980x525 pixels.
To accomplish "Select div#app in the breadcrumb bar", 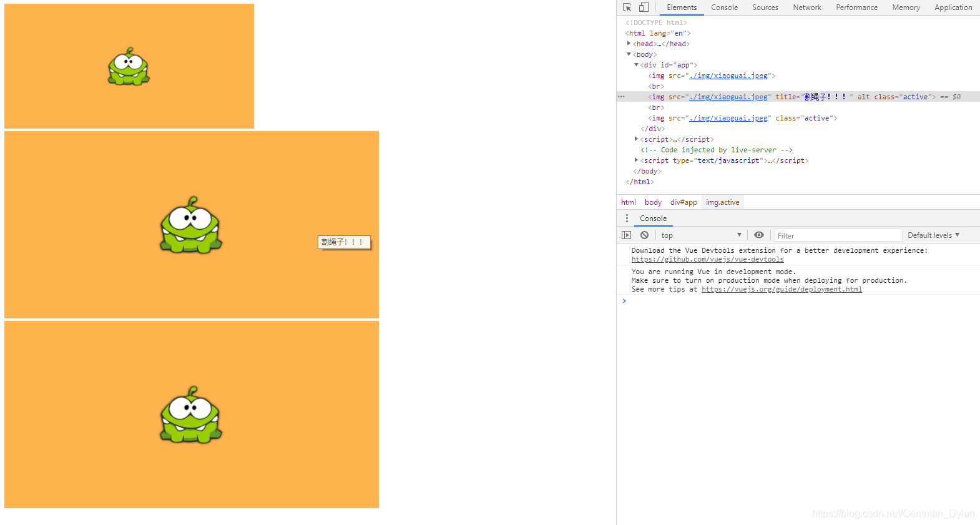I will 684,202.
